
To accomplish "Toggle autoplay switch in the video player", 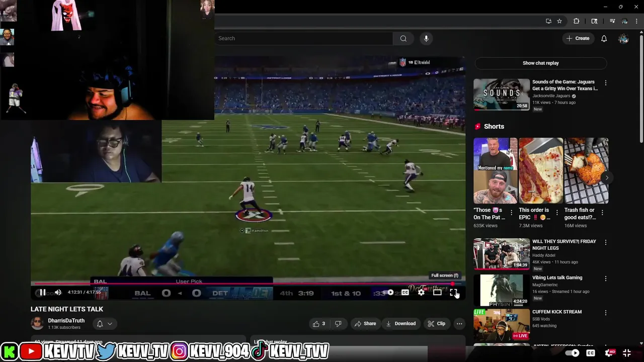I will pos(389,293).
